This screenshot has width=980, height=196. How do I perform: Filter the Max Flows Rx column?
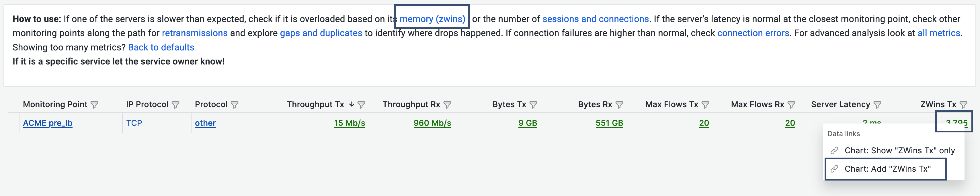point(791,105)
